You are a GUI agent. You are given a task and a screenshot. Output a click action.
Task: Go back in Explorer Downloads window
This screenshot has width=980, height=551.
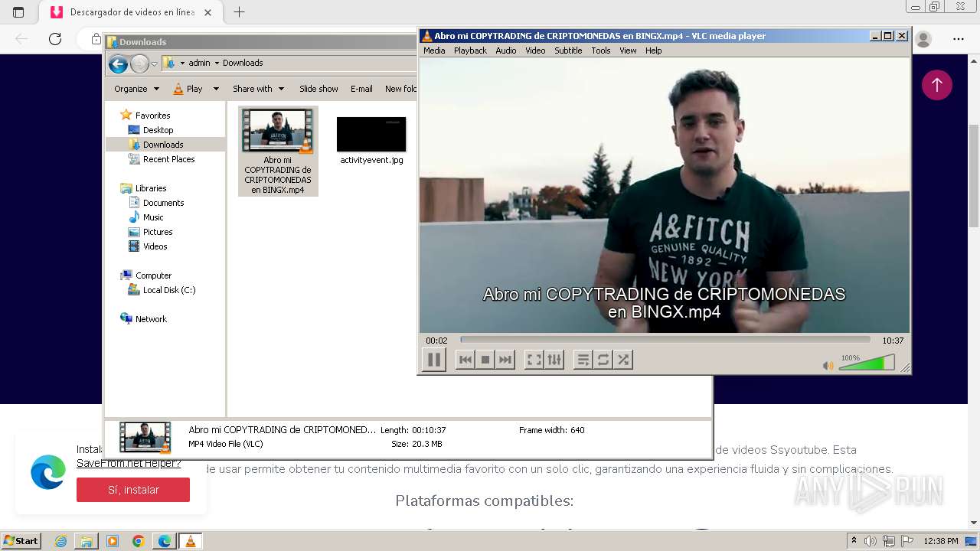pos(118,64)
